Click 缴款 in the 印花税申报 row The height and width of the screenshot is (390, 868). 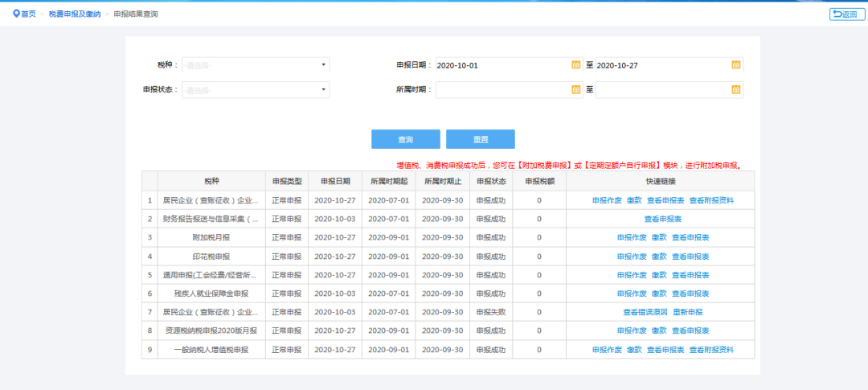click(x=659, y=257)
